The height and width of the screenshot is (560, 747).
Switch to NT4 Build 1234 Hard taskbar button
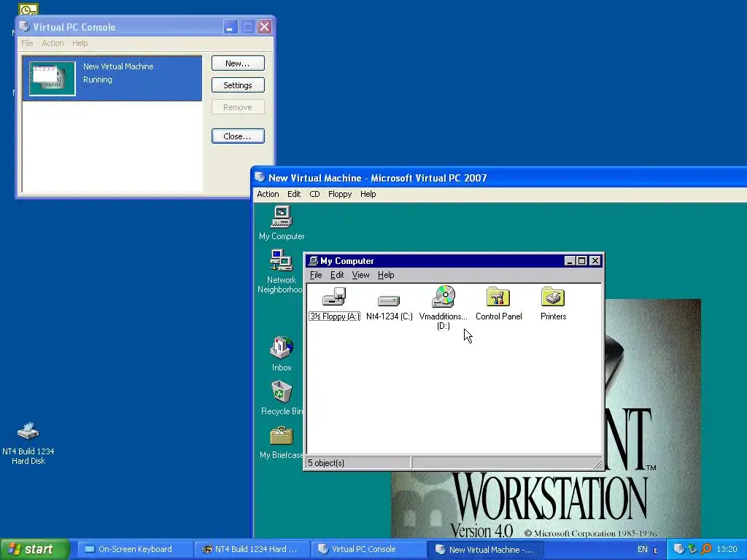click(251, 549)
